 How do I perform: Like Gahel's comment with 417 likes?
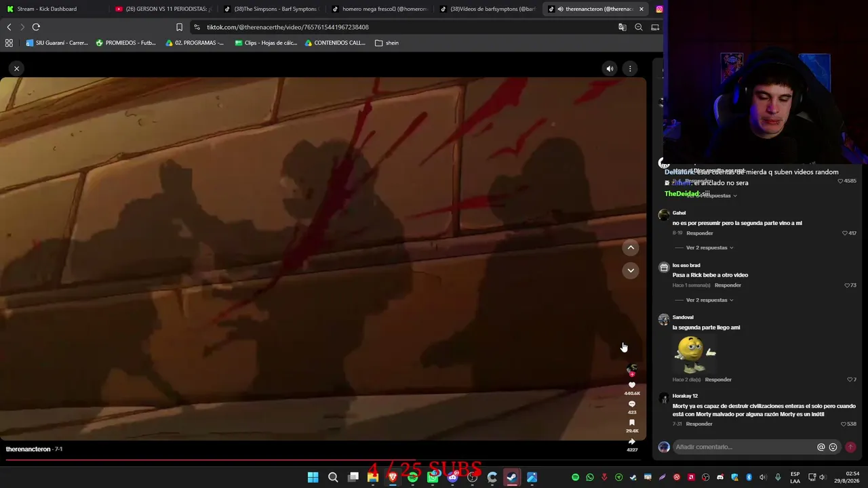pos(845,233)
